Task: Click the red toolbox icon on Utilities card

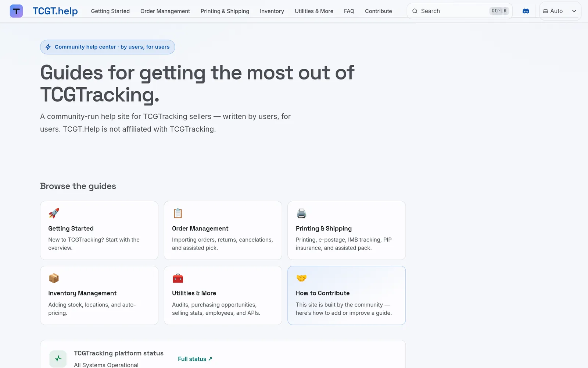Action: coord(178,278)
